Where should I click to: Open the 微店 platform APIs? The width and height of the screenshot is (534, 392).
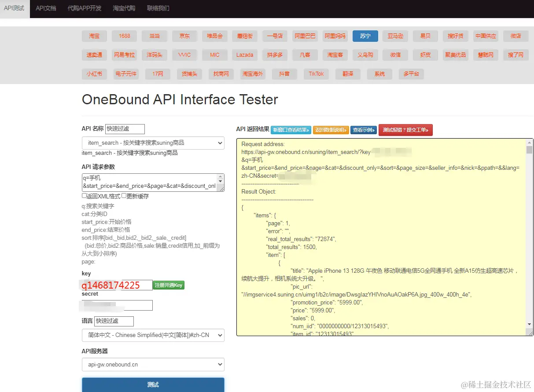[516, 36]
